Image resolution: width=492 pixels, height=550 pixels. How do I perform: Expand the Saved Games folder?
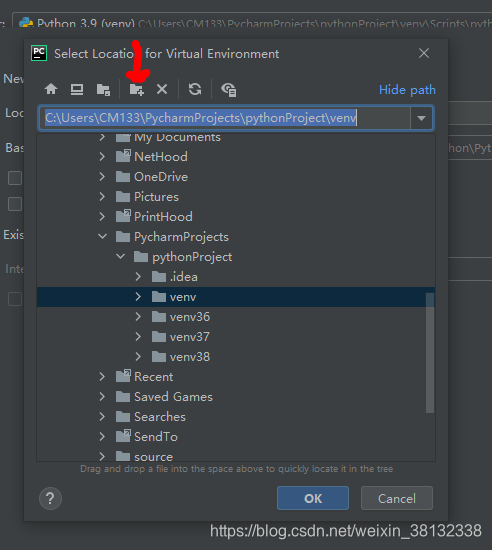(102, 397)
